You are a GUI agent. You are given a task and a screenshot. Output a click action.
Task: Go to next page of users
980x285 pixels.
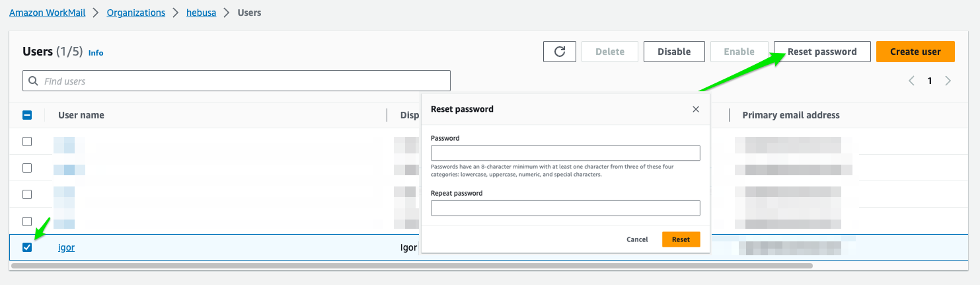[948, 81]
